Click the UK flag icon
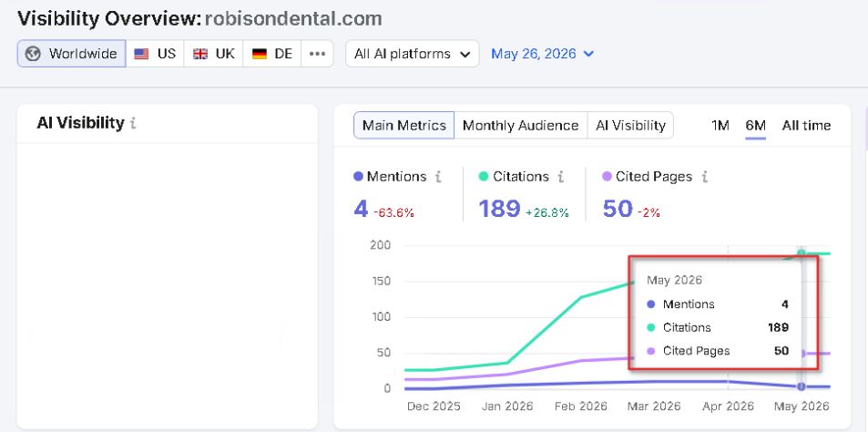The height and width of the screenshot is (432, 868). coord(199,54)
